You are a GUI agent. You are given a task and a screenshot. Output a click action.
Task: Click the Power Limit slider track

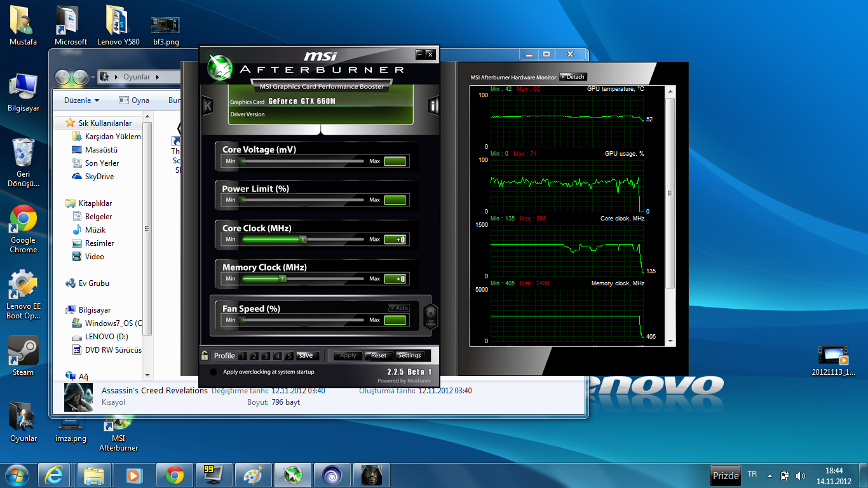click(x=302, y=200)
